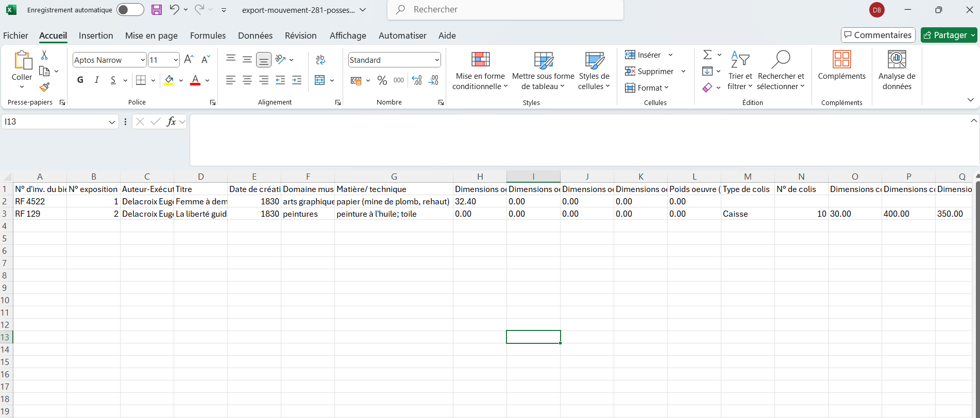Apply the yellow fill color

(169, 80)
